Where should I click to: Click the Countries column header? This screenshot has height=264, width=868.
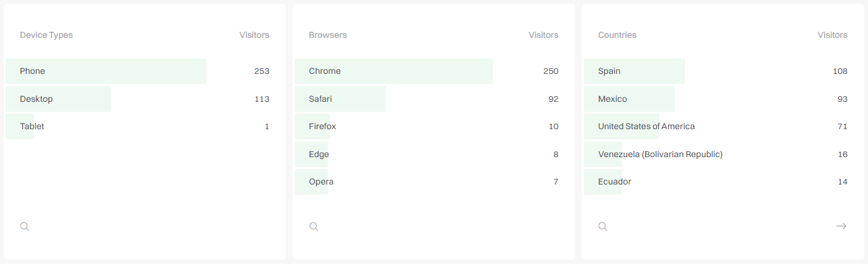coord(617,35)
